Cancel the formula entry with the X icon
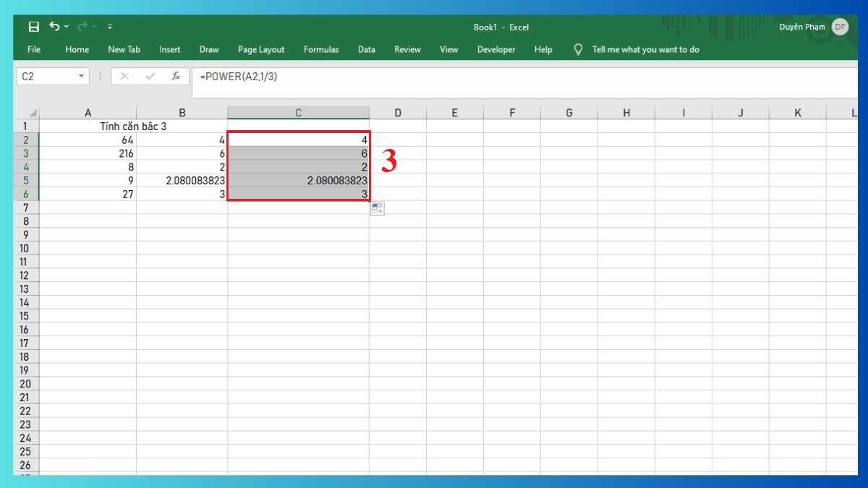868x488 pixels. [124, 76]
